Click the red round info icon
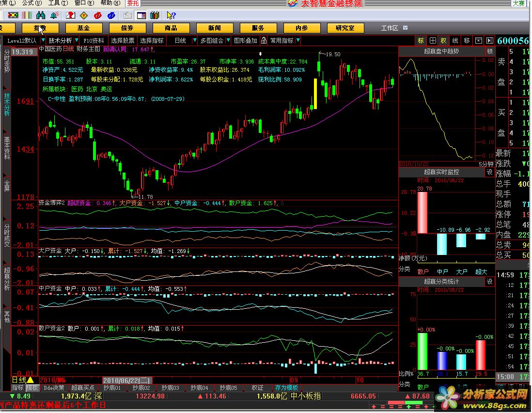Viewport: 532px width, 413px height. [98, 16]
